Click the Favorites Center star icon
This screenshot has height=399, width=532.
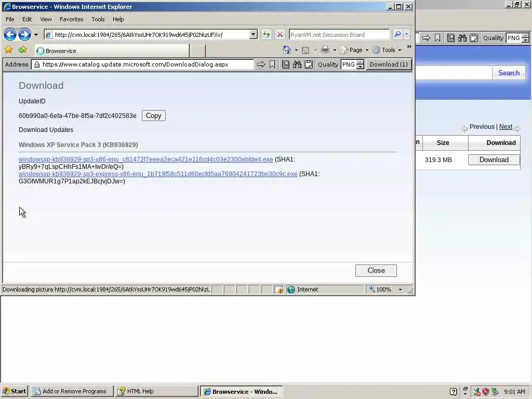pyautogui.click(x=8, y=50)
